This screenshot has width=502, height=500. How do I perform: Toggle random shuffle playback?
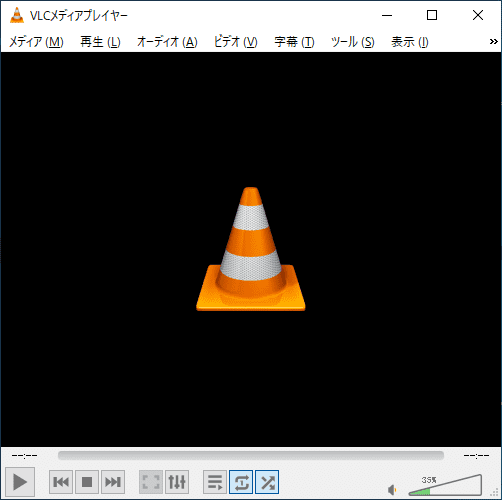point(267,482)
